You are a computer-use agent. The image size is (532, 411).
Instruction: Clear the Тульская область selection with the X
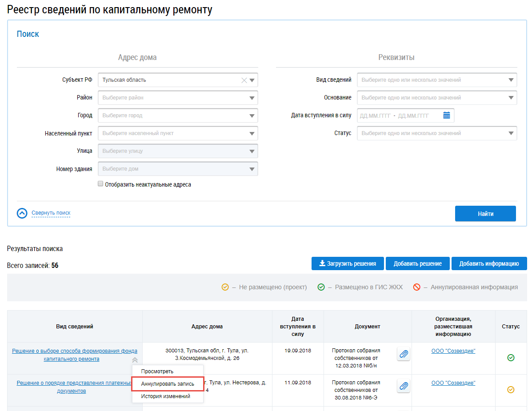click(x=244, y=80)
